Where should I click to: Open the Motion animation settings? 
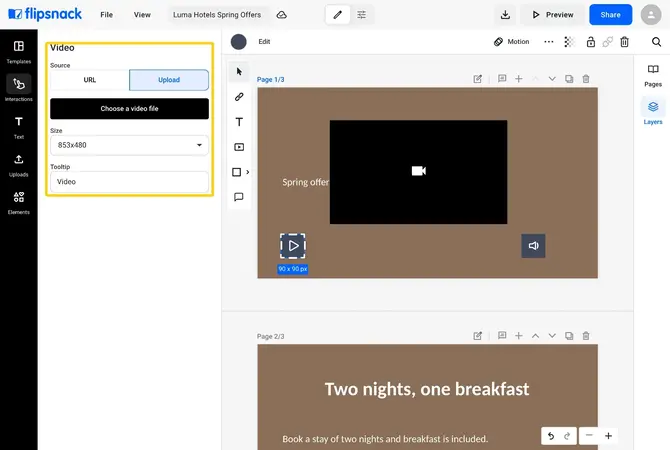511,41
